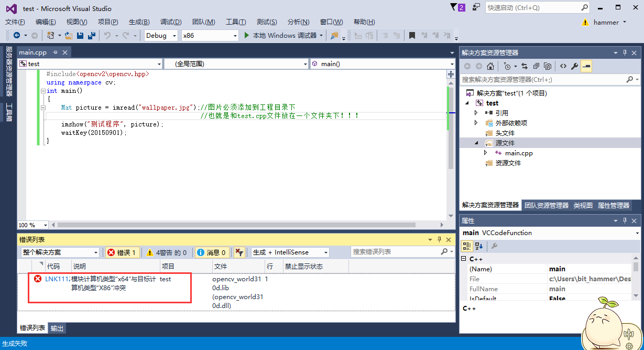Screen dimensions: 644x350
Task: Click the Collapse All icon in Solution Explorer
Action: (536, 66)
